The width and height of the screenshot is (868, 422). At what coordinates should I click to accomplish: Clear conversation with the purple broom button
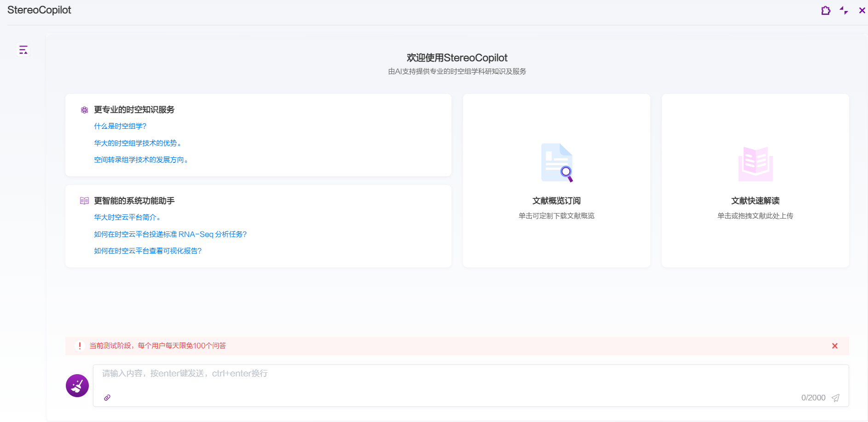(77, 386)
